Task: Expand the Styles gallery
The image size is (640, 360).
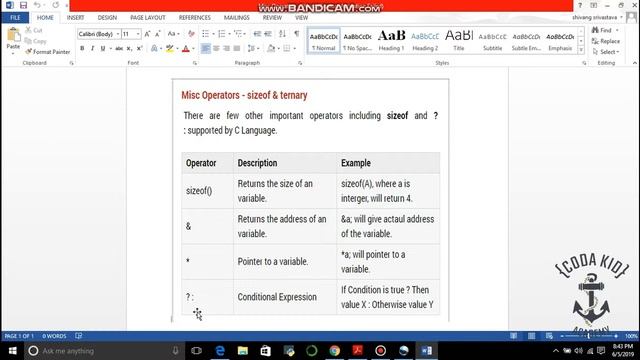Action: (581, 50)
